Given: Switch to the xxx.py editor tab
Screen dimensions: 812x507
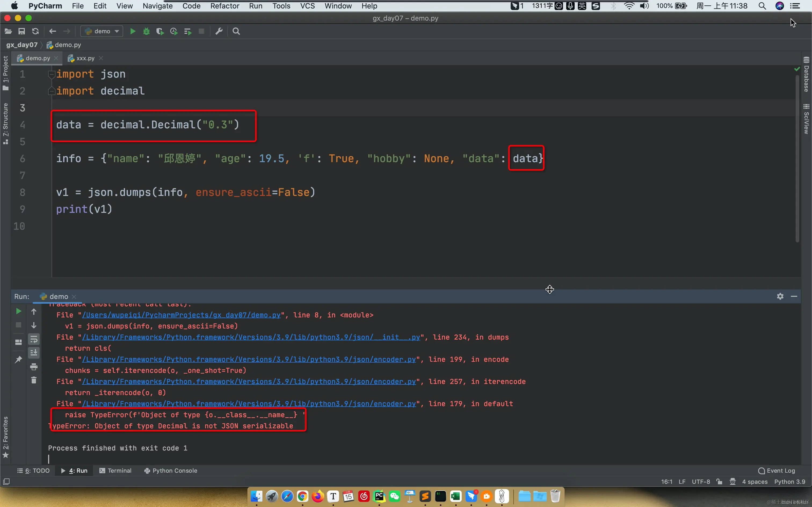Looking at the screenshot, I should click(85, 58).
